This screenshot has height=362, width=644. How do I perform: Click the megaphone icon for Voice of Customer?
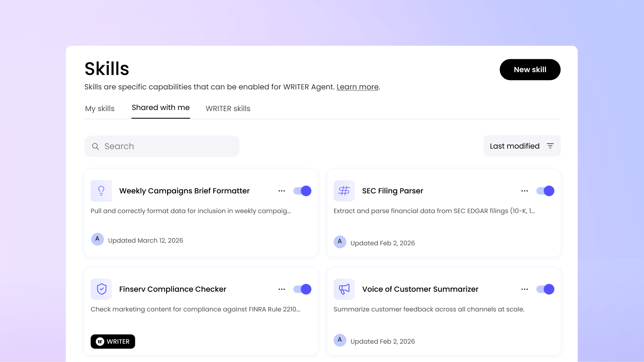[x=344, y=289]
